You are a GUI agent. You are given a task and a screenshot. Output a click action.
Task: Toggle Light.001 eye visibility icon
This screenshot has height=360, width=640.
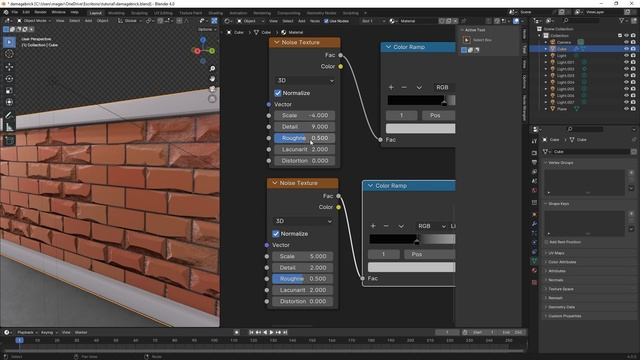pyautogui.click(x=626, y=62)
